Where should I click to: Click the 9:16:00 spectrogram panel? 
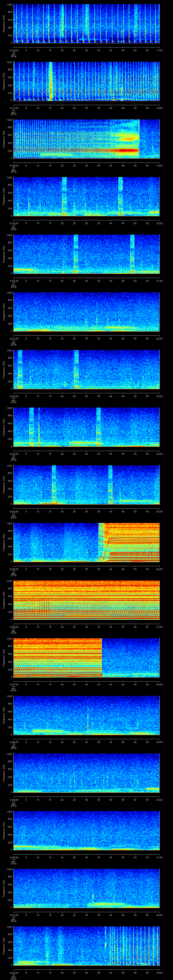pos(86,24)
